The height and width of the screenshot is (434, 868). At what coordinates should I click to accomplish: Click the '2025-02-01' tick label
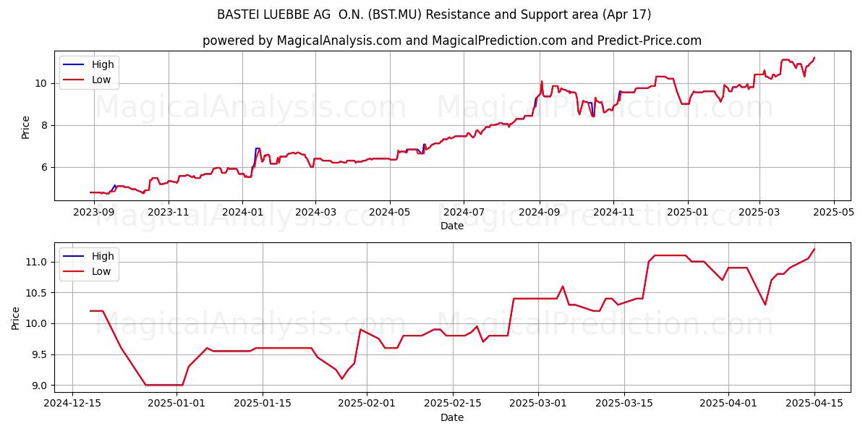(x=366, y=404)
